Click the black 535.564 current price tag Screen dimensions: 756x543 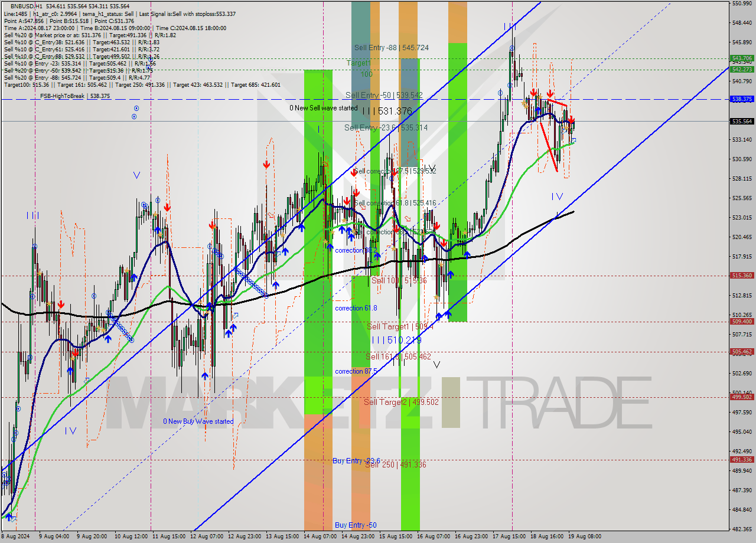click(742, 121)
